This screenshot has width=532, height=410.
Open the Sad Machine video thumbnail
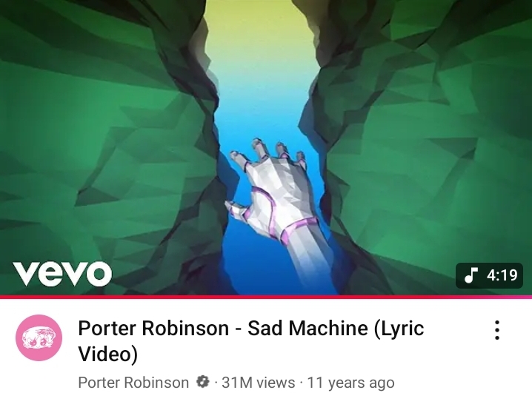click(266, 147)
